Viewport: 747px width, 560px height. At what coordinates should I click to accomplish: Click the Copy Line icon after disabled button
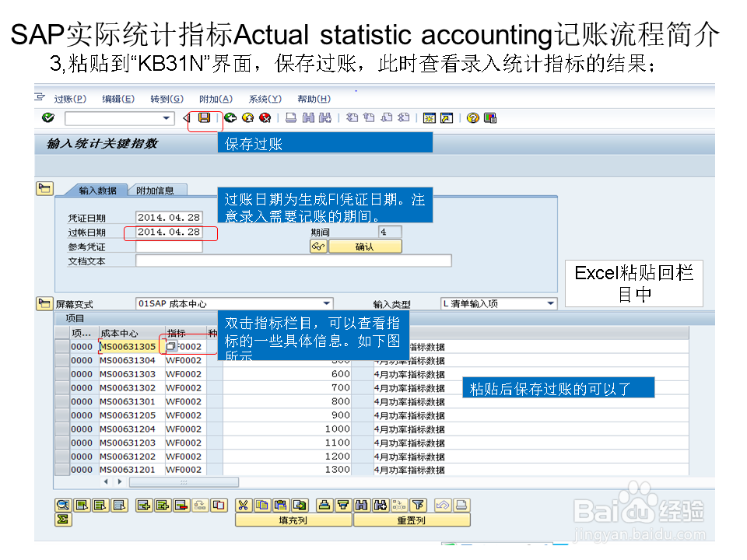[219, 506]
